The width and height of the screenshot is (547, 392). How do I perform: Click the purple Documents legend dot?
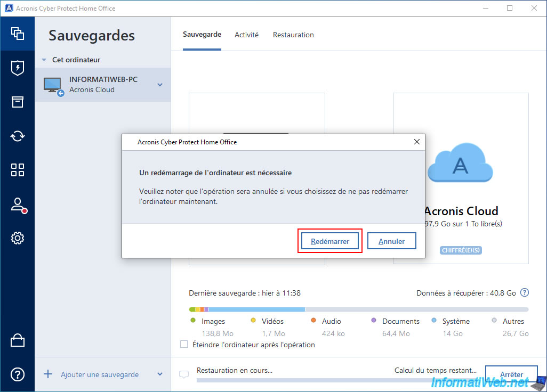374,320
